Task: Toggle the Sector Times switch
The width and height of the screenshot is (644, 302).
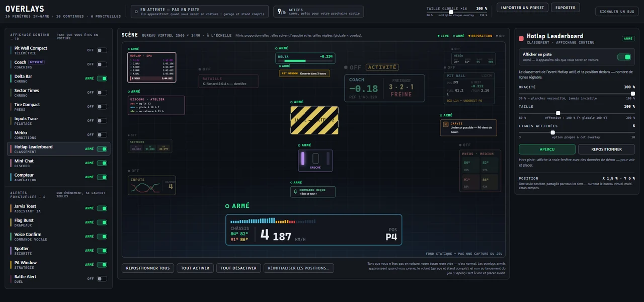Action: pyautogui.click(x=102, y=93)
